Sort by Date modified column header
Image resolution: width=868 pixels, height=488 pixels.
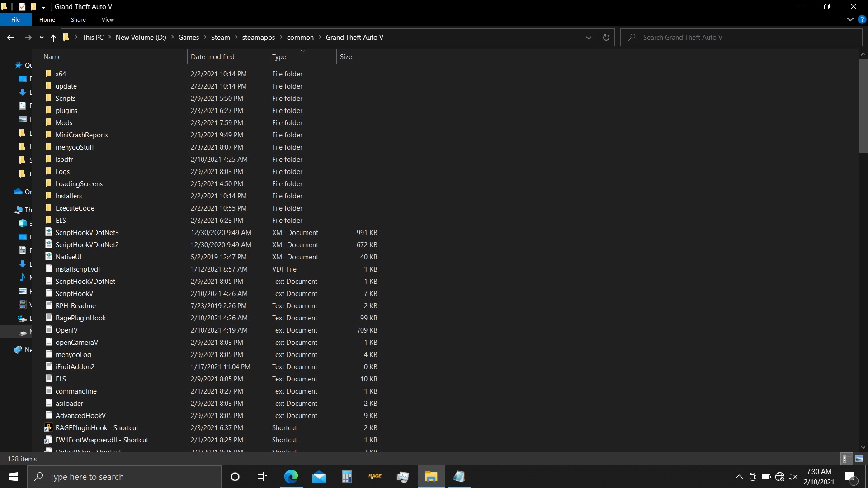[212, 57]
